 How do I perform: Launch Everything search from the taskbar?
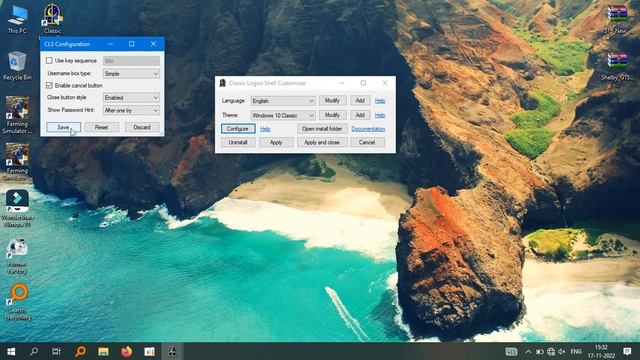point(80,351)
